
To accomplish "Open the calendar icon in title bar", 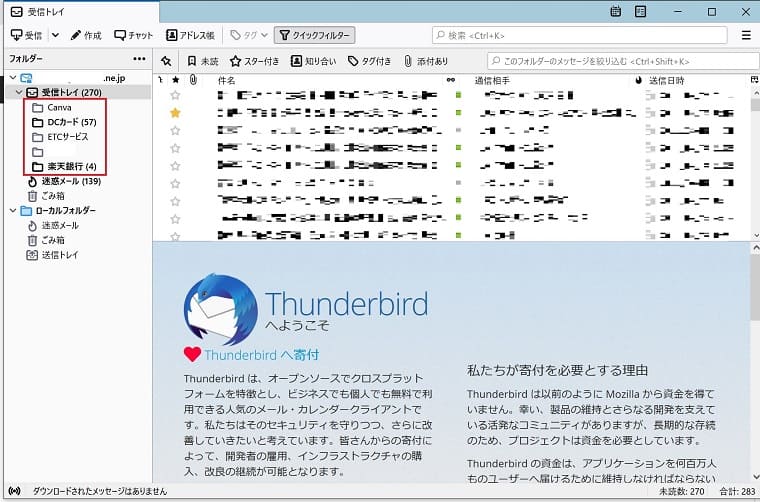I will 616,12.
